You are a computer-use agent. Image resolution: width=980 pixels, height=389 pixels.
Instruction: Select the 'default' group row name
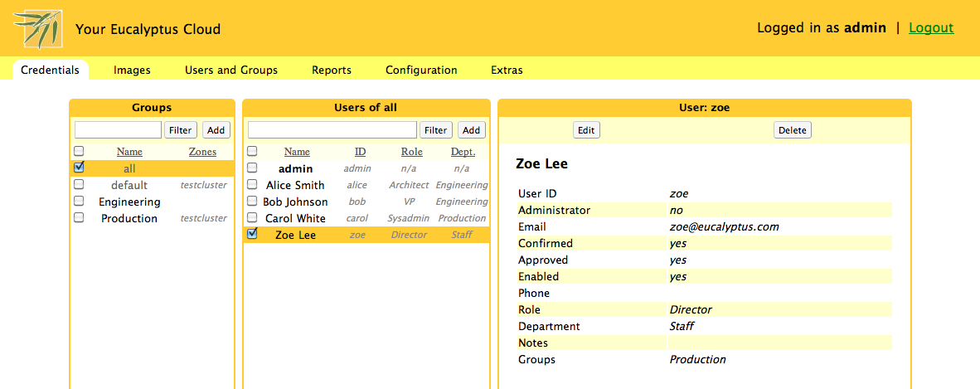[x=129, y=185]
